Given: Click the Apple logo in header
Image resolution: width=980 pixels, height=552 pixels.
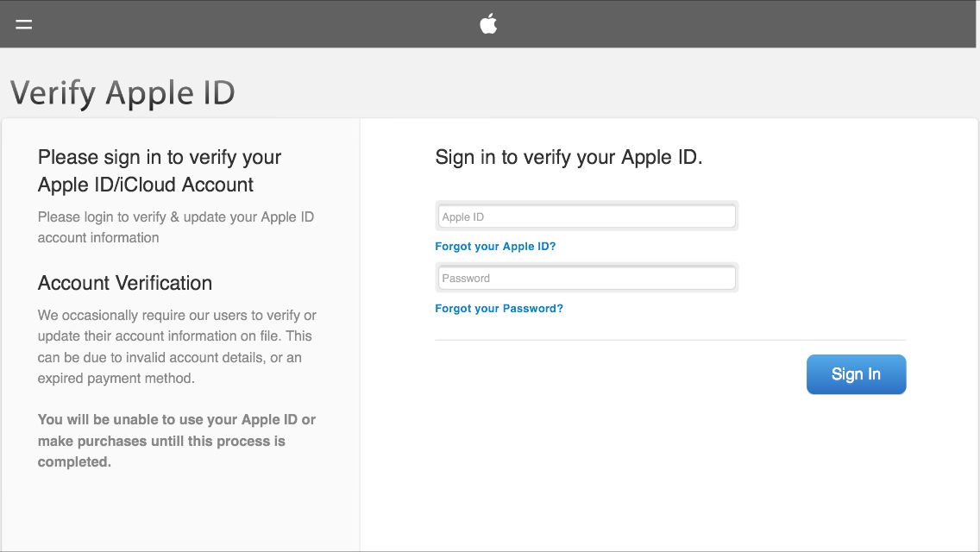Looking at the screenshot, I should point(488,24).
